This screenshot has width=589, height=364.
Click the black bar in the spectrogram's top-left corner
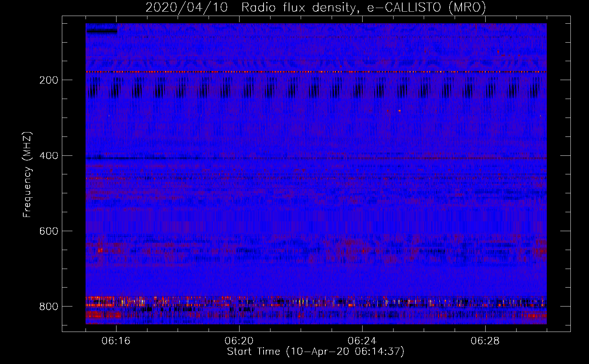(102, 31)
